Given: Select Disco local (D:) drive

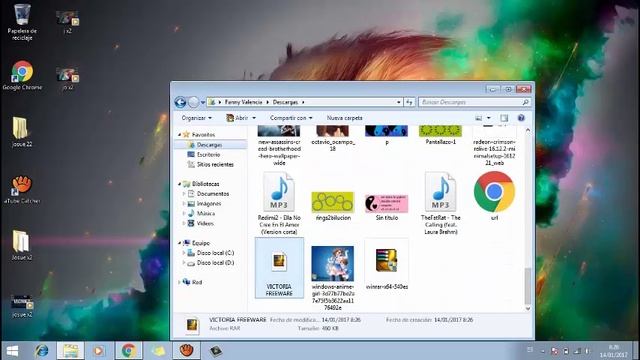Looking at the screenshot, I should pos(215,263).
